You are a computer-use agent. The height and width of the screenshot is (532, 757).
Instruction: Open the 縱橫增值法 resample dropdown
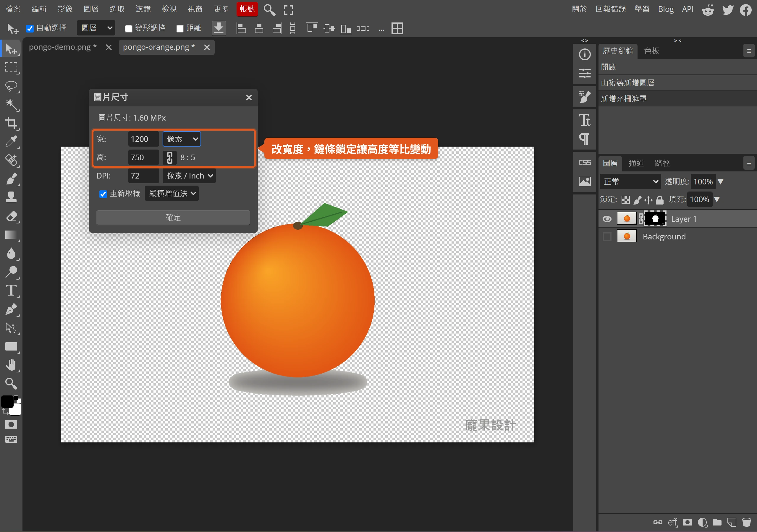pyautogui.click(x=172, y=193)
